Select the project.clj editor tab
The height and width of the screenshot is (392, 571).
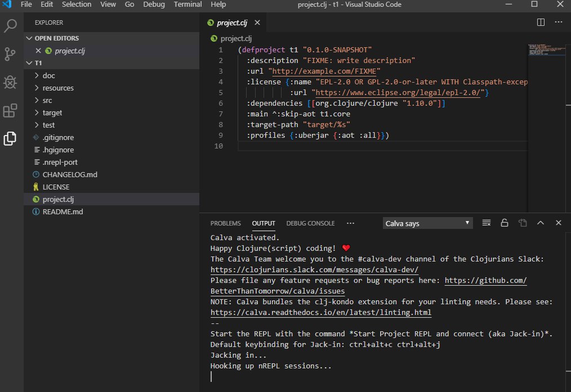[232, 22]
